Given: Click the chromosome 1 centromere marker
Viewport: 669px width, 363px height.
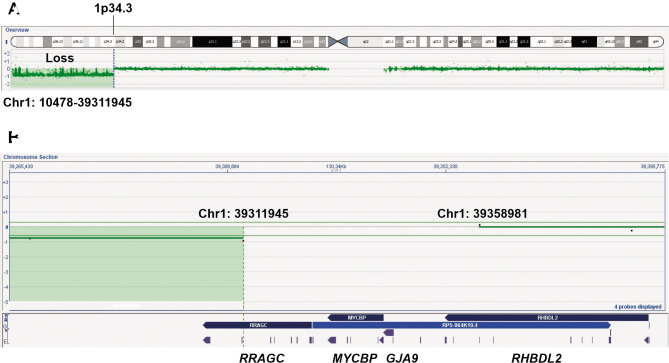Looking at the screenshot, I should tap(338, 41).
